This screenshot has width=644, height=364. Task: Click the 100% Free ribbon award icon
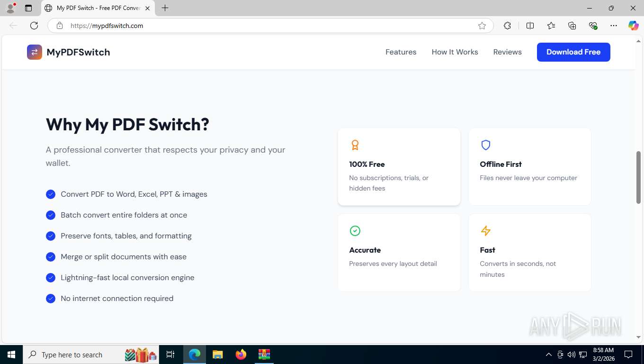coord(355,145)
